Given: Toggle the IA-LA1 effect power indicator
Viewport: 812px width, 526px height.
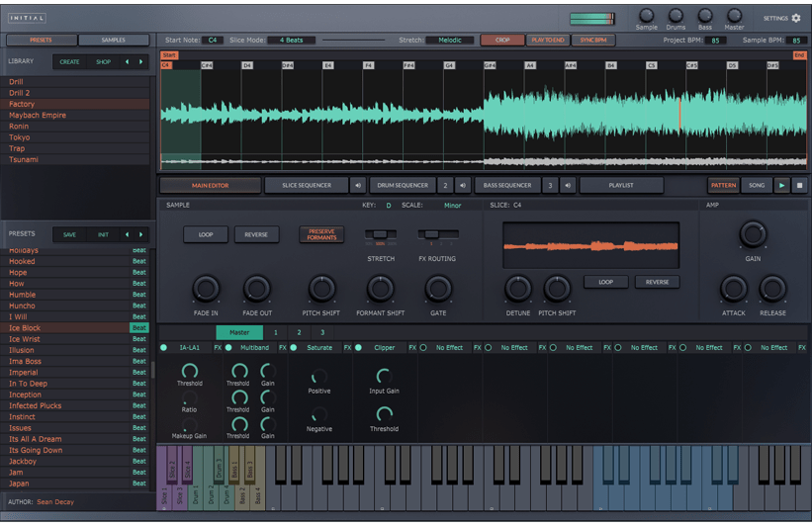Looking at the screenshot, I should click(x=163, y=348).
